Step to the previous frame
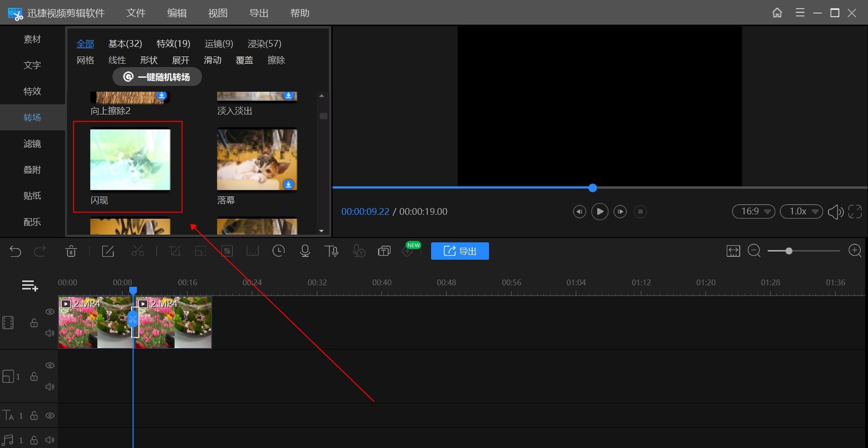Screen dimensions: 868x448 click(x=579, y=211)
